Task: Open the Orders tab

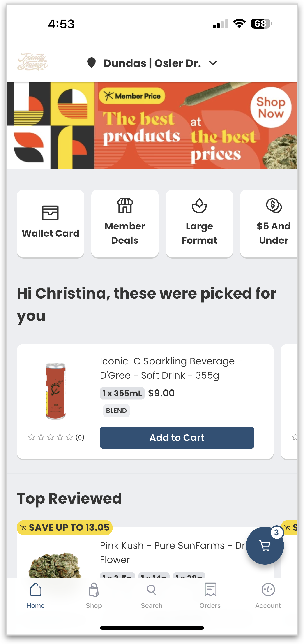Action: coord(210,595)
